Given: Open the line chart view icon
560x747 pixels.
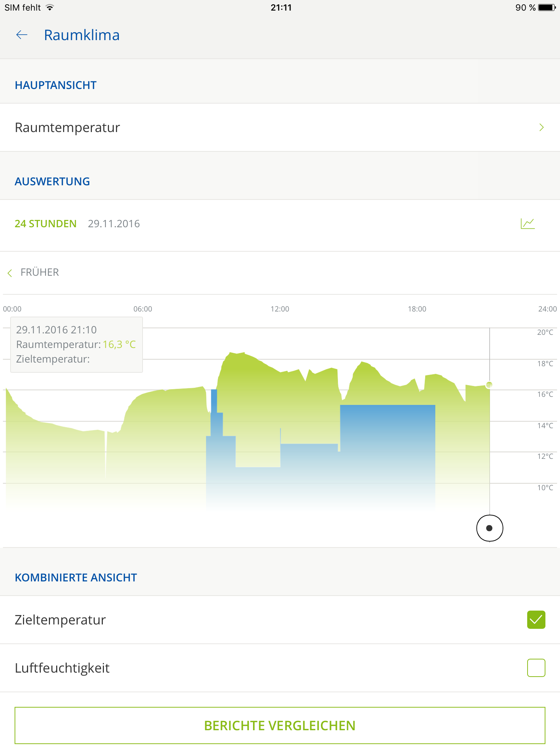Looking at the screenshot, I should click(527, 224).
